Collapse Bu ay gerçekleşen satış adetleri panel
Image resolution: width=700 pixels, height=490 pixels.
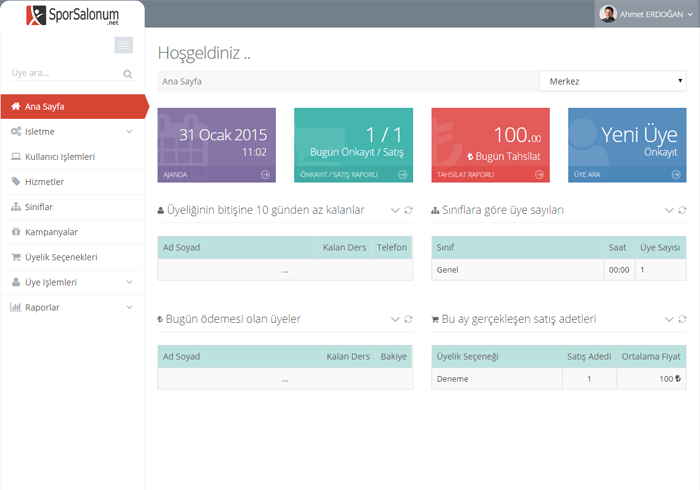click(669, 319)
